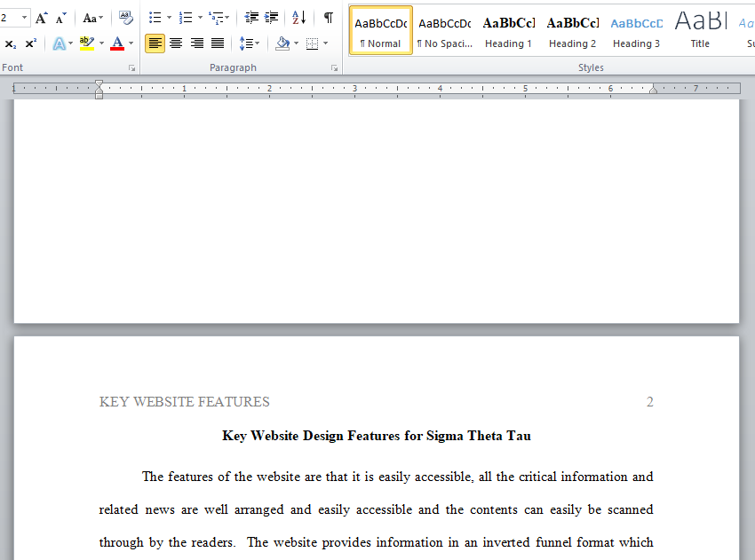
Task: Select Center alignment
Action: (176, 43)
